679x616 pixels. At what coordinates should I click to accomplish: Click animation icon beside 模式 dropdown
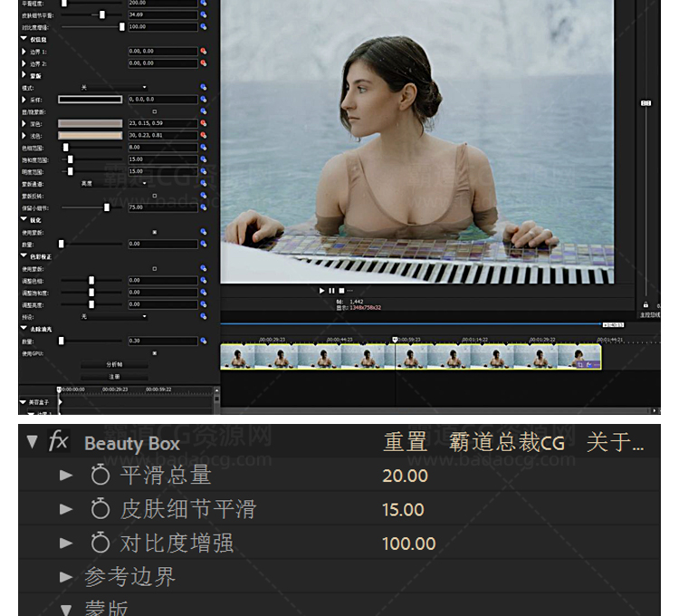coord(203,88)
